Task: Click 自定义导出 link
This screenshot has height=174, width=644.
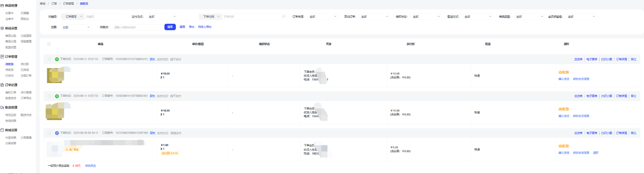Action: pyautogui.click(x=205, y=27)
